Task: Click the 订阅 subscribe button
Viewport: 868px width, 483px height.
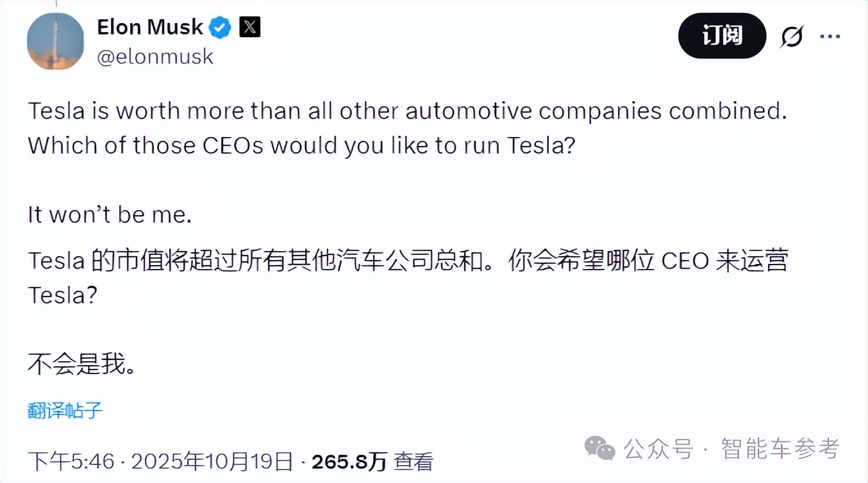Action: (x=722, y=36)
